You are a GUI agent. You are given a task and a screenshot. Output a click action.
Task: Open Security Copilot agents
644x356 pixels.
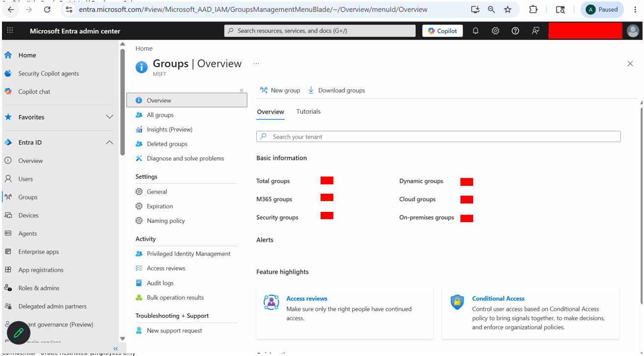49,74
